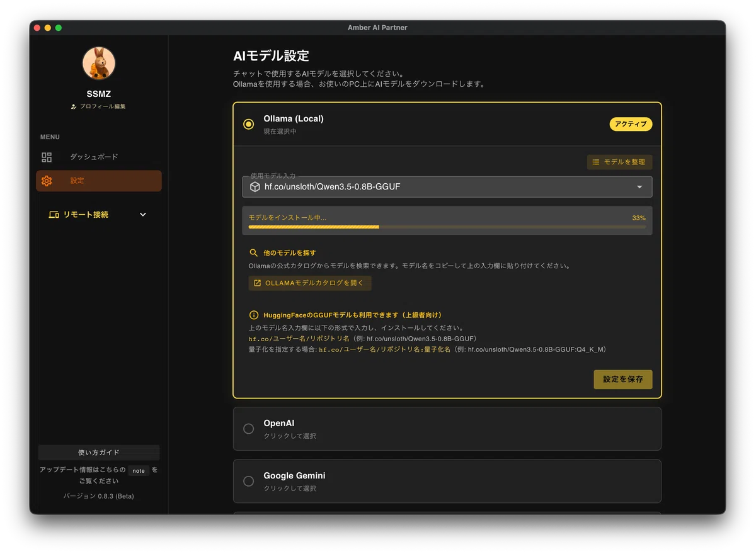
Task: Click the 33% progress value
Action: coord(639,217)
